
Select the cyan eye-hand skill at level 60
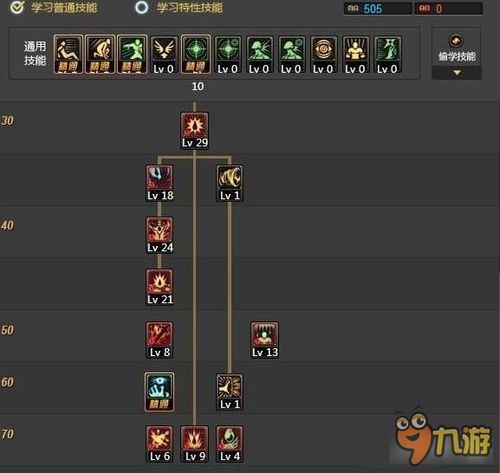point(160,392)
